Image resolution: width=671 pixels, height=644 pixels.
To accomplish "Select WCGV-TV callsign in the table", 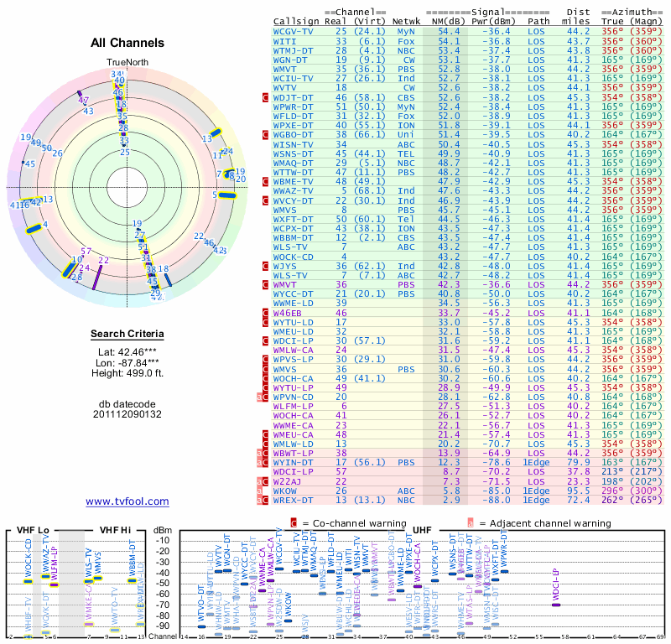I will [x=293, y=32].
